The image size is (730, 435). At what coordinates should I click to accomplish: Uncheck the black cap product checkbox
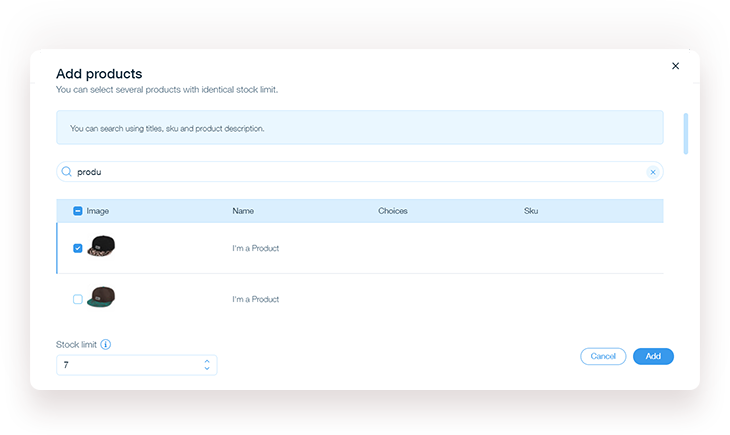78,248
